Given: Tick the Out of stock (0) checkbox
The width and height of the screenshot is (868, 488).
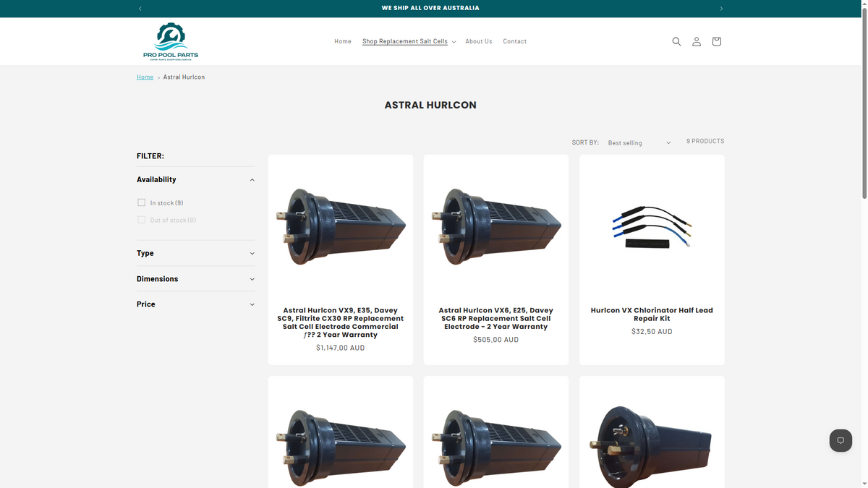Looking at the screenshot, I should click(142, 220).
